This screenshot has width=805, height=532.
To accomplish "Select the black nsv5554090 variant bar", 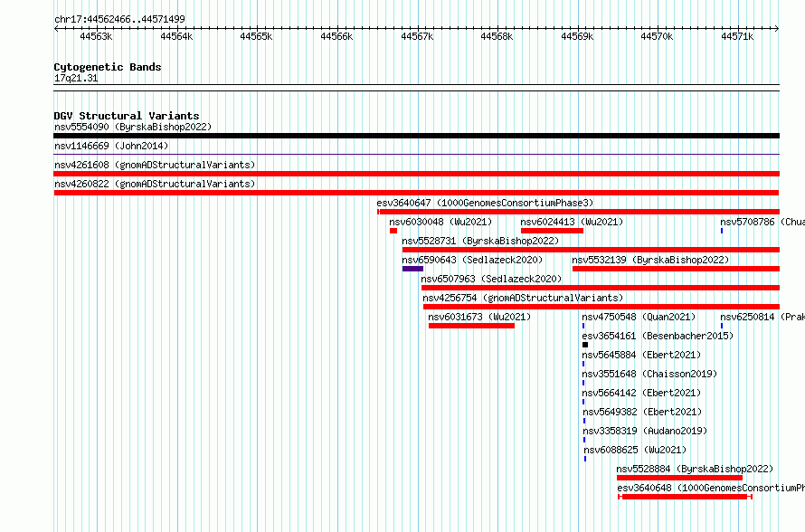I will tap(416, 136).
